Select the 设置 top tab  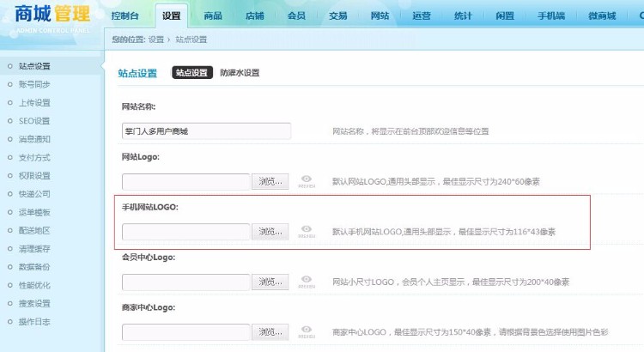click(171, 16)
